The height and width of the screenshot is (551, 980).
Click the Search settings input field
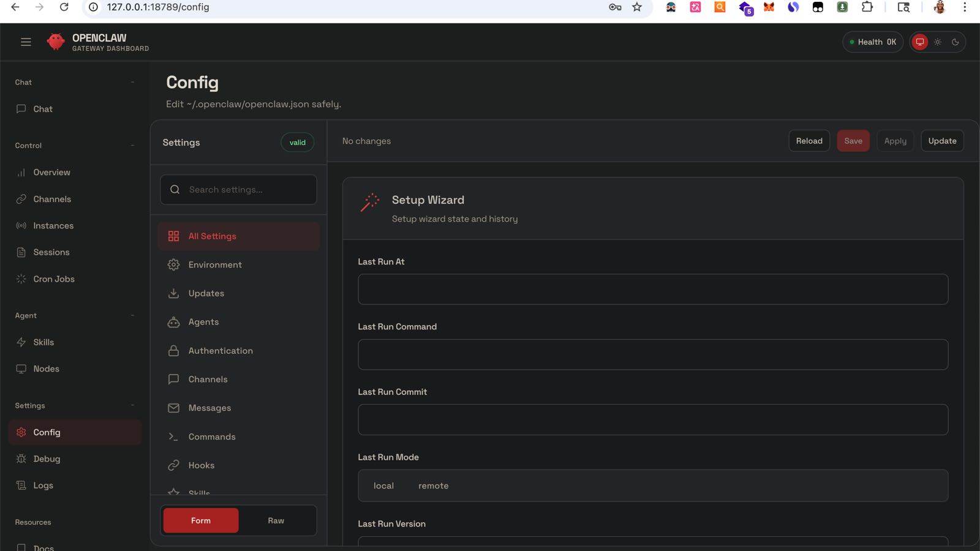[x=245, y=190]
